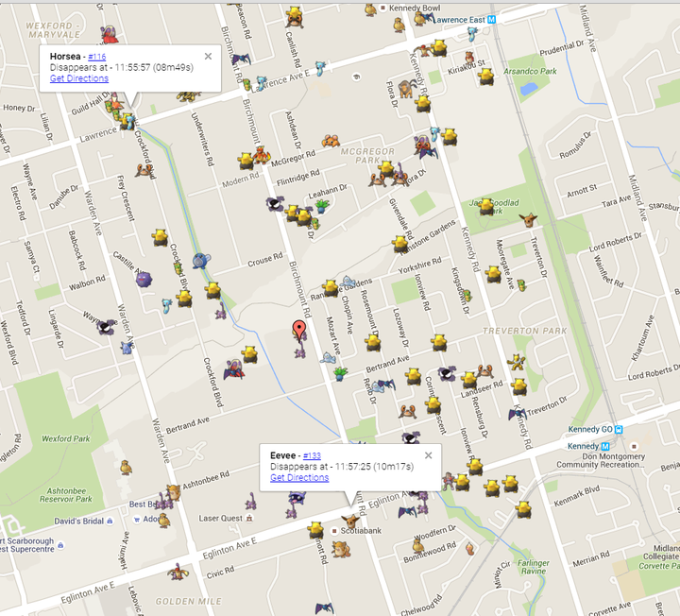Click the Drowzee icon beside Arsandco Park

click(485, 77)
